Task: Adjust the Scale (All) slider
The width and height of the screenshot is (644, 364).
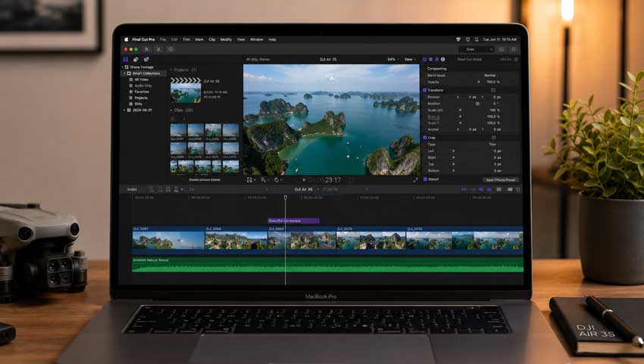Action: pos(460,110)
